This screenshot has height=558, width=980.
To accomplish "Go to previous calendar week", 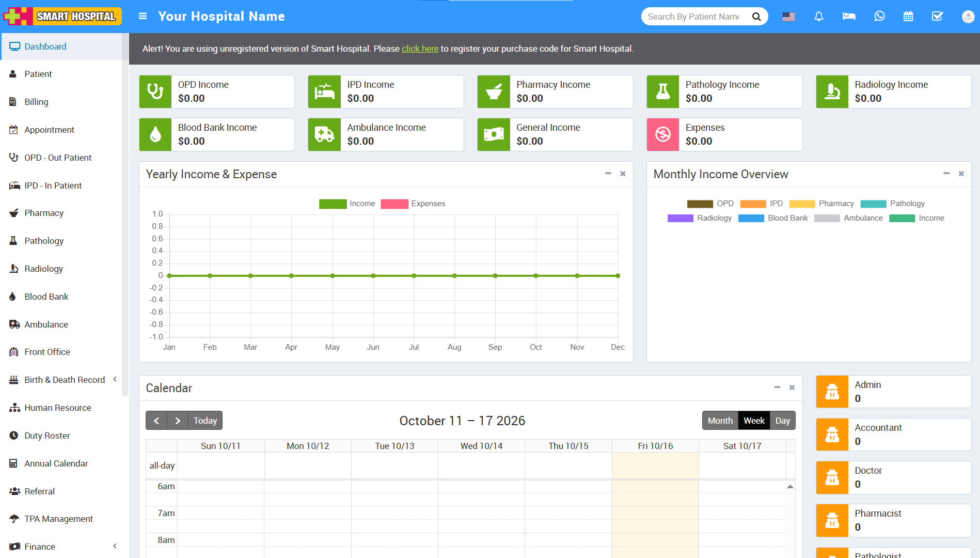I will pos(156,421).
